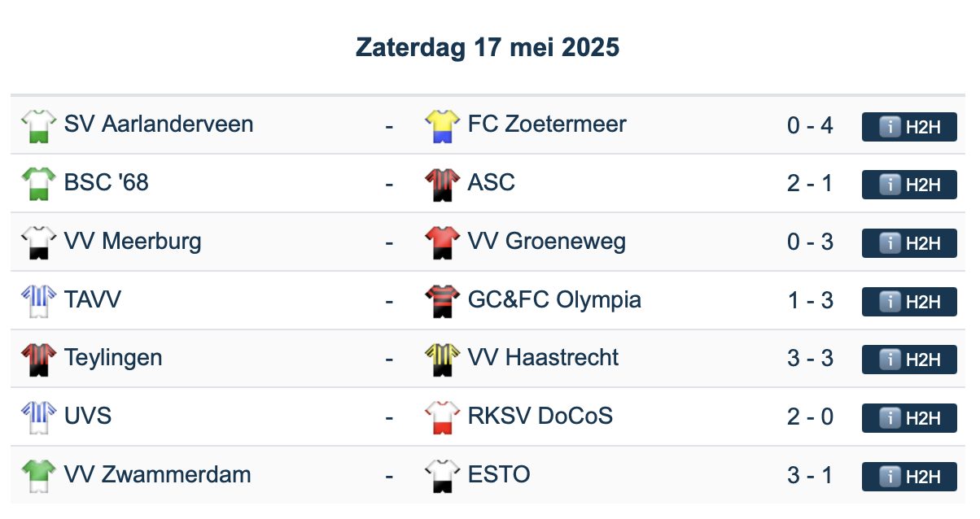Open H2H for BSC '68 vs ASC

(909, 185)
